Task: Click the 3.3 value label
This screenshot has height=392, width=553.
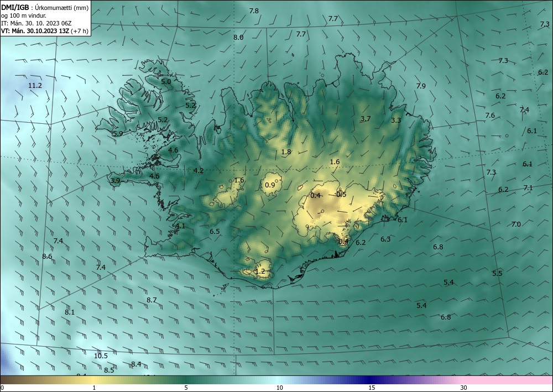Action: [396, 120]
